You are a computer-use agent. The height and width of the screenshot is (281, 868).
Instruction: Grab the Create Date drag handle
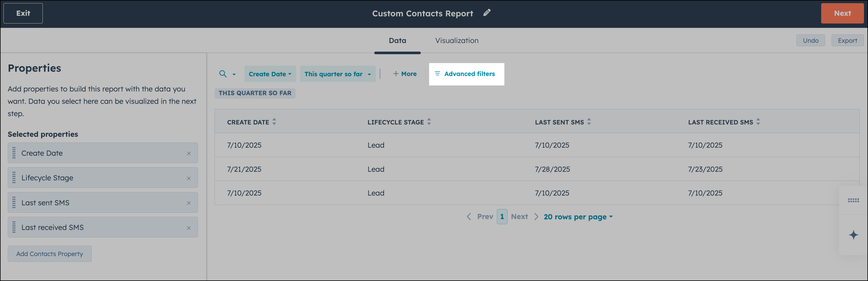14,153
